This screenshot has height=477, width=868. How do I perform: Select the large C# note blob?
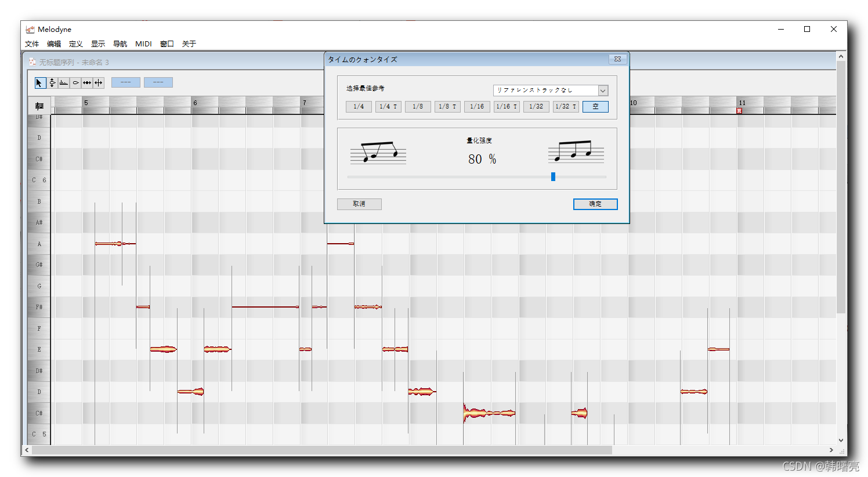click(x=489, y=413)
